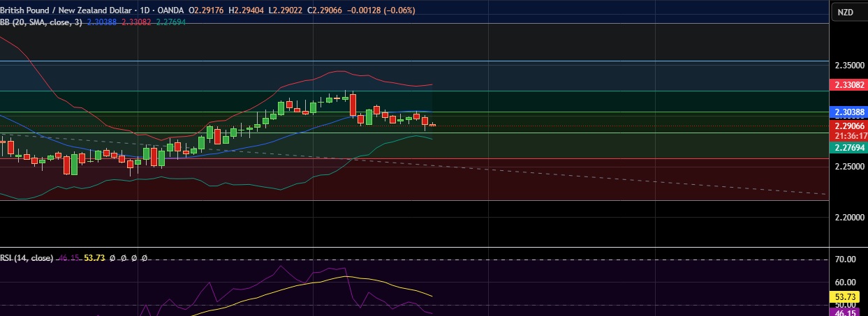Screen dimensions: 868x316
Task: Click the divider between price and RSI panes
Action: 419,247
